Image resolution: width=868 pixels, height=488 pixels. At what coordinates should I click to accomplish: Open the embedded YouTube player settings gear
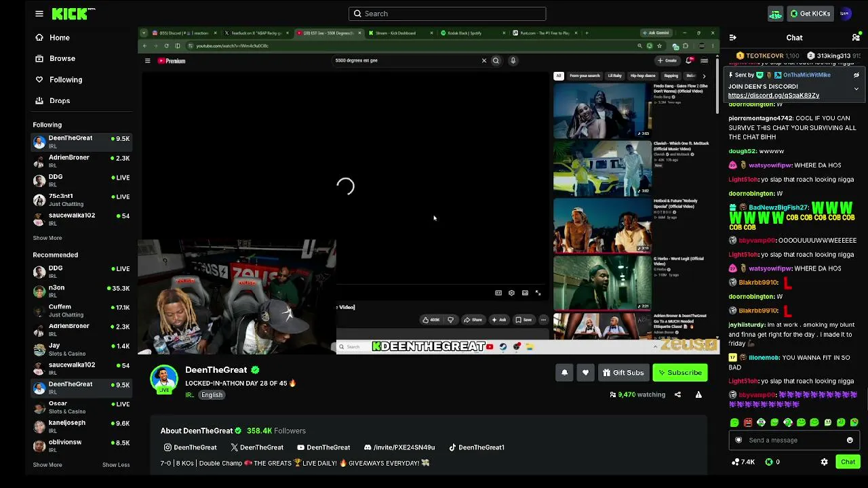(x=511, y=293)
